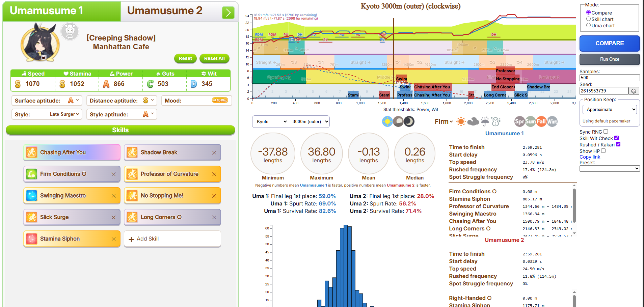This screenshot has width=644, height=307.
Task: Click the Stamina Siphon skill icon
Action: 32,239
